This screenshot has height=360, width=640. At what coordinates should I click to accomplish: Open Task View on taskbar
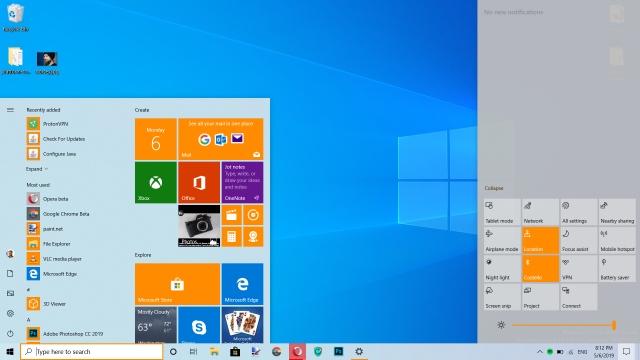[x=193, y=351]
